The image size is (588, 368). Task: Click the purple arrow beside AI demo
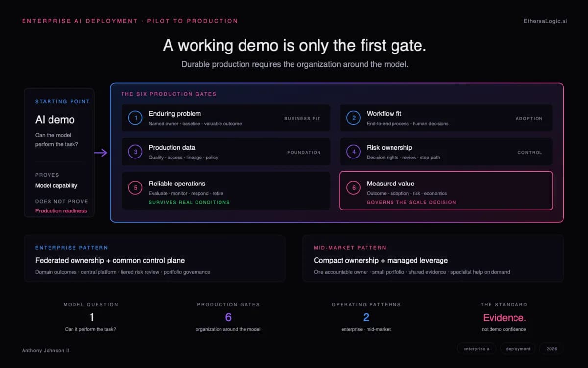(x=101, y=153)
